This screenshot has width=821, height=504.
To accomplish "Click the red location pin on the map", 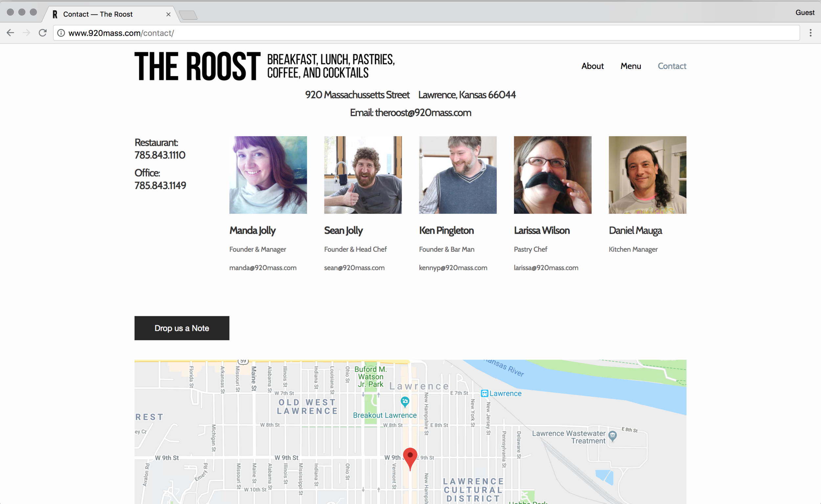I will (410, 459).
